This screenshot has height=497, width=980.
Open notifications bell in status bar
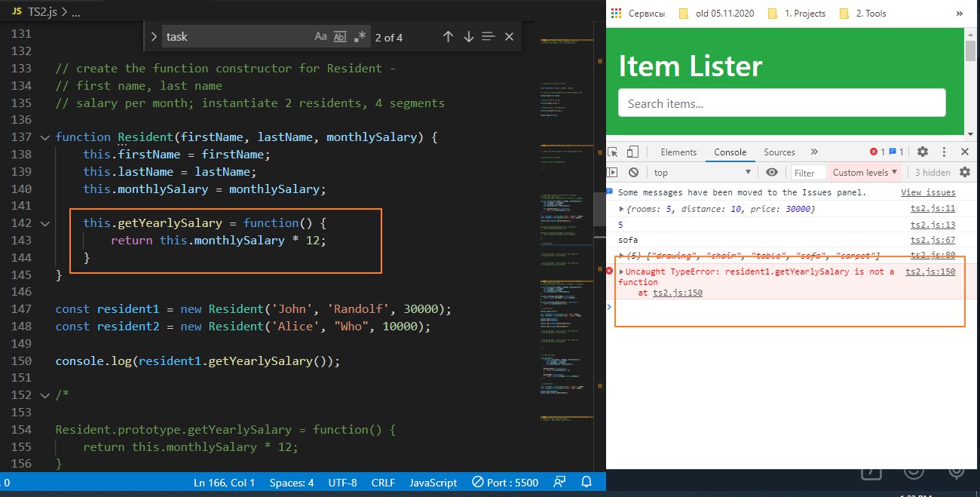coord(587,483)
